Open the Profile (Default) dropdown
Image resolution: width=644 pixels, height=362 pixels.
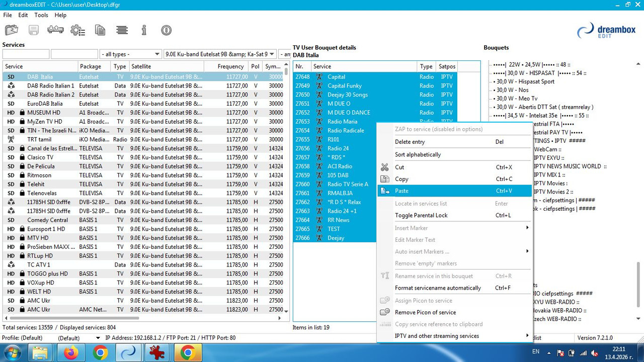pos(79,338)
